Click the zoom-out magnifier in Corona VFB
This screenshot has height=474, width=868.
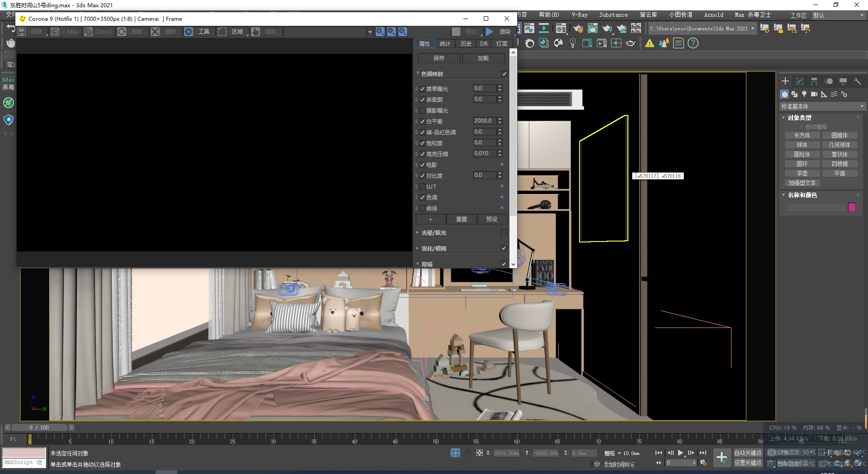[392, 32]
